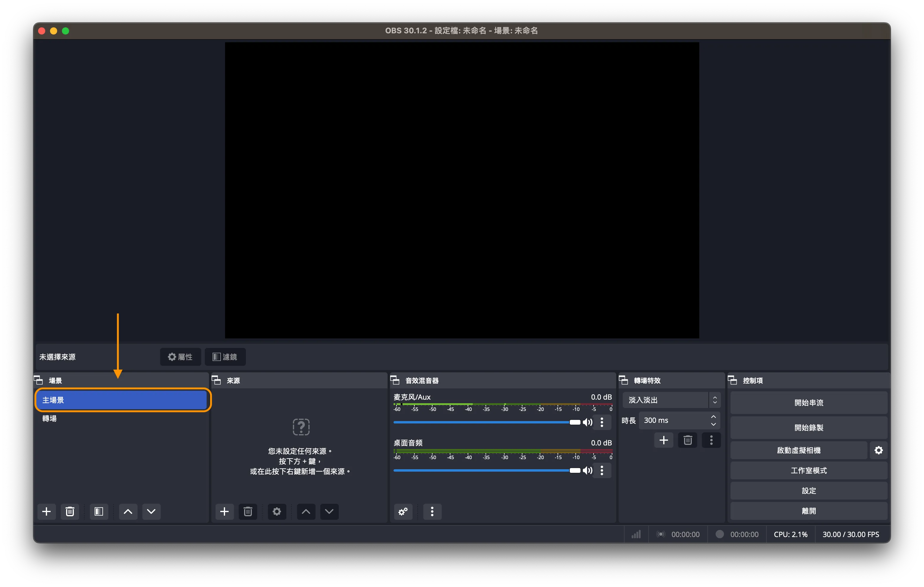The image size is (924, 587).
Task: Open advanced audio properties gears icon
Action: (x=403, y=511)
